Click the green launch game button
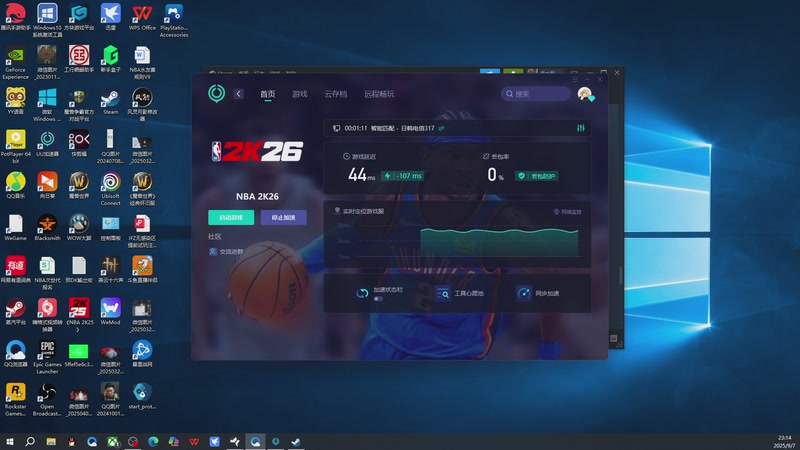 [231, 217]
